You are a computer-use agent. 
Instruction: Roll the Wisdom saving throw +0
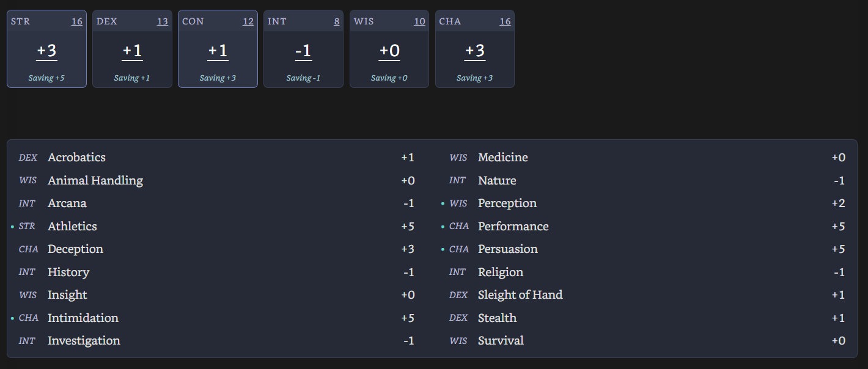tap(389, 78)
